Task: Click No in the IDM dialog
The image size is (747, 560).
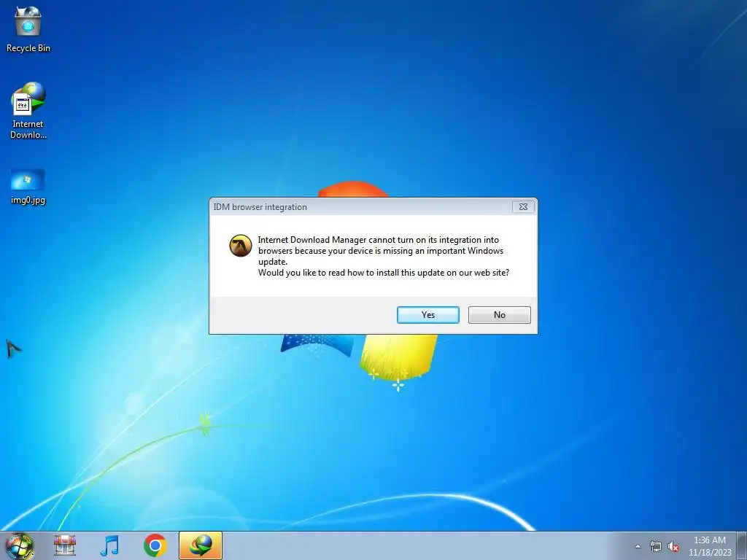Action: (x=499, y=315)
